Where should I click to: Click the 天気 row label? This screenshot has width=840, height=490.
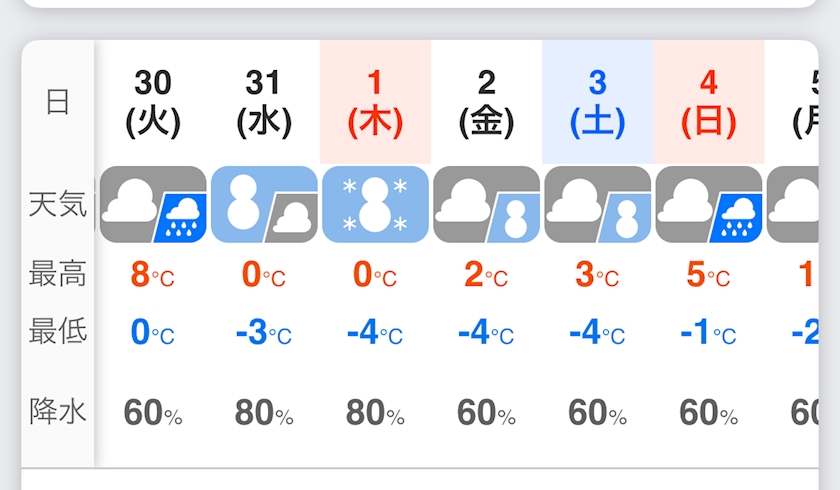coord(58,205)
